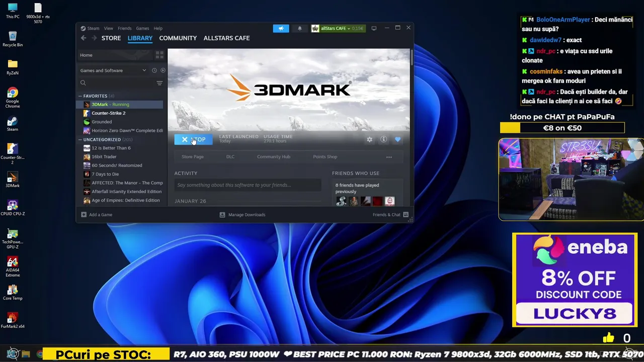644x362 pixels.
Task: Open FurMark2 x64 desktop shortcut
Action: [x=13, y=321]
